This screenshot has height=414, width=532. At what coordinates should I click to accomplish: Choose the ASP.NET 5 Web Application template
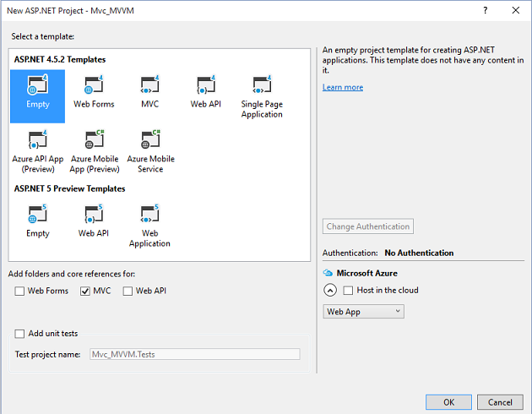149,226
